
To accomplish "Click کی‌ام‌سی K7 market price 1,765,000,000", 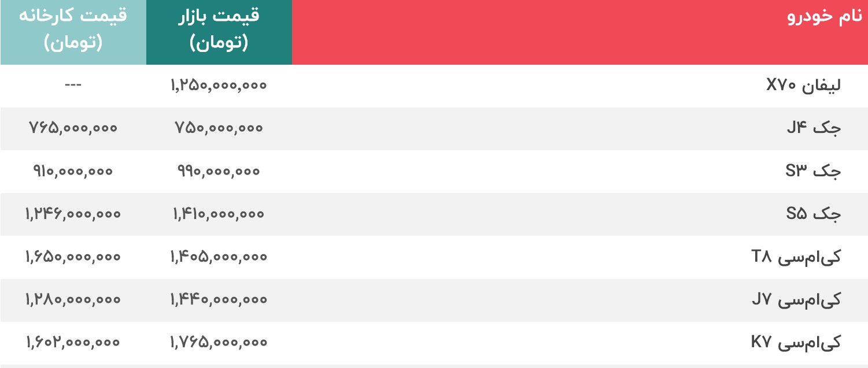I will 219,342.
